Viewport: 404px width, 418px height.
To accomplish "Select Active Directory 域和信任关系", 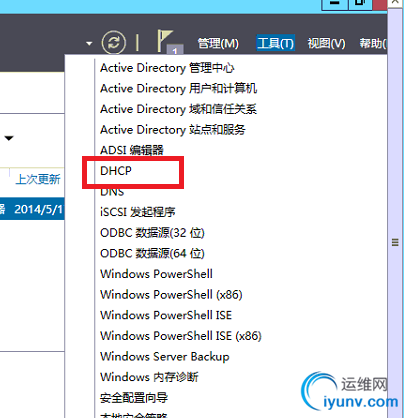I will coord(179,109).
